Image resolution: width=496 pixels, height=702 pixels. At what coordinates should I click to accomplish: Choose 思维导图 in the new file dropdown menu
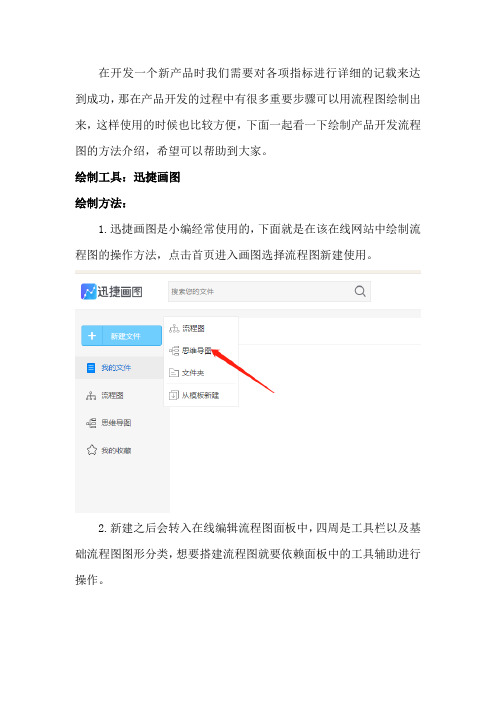pyautogui.click(x=197, y=351)
